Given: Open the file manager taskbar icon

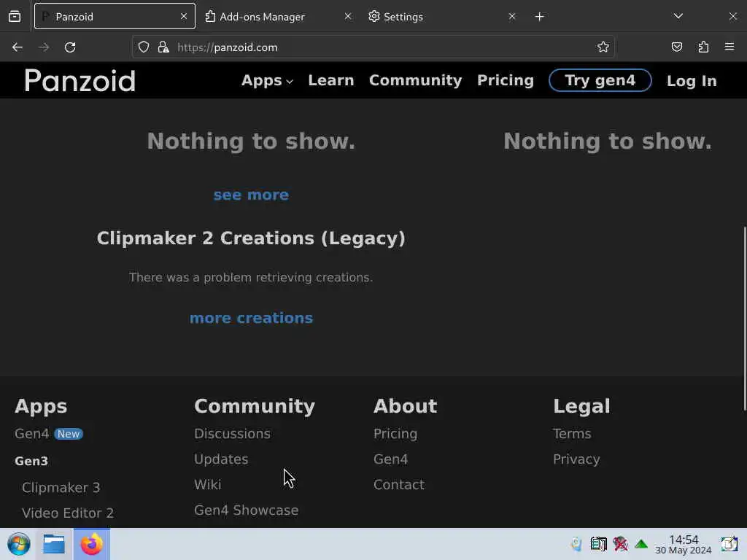Looking at the screenshot, I should coord(54,544).
